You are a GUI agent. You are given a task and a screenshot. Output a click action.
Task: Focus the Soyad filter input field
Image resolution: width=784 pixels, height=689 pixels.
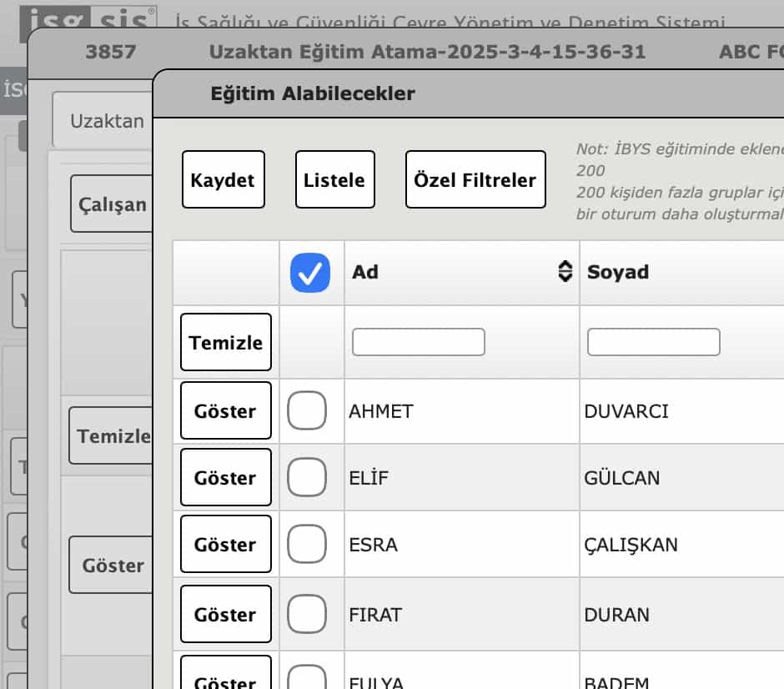tap(653, 342)
